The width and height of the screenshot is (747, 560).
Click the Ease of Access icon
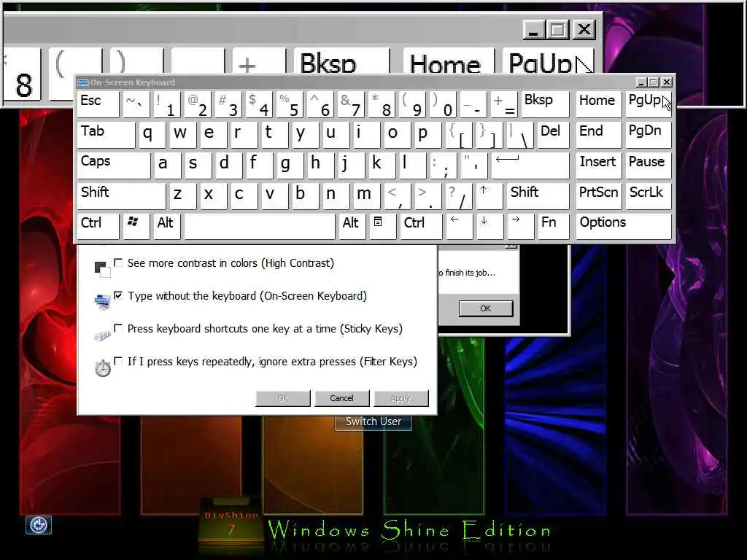point(38,525)
